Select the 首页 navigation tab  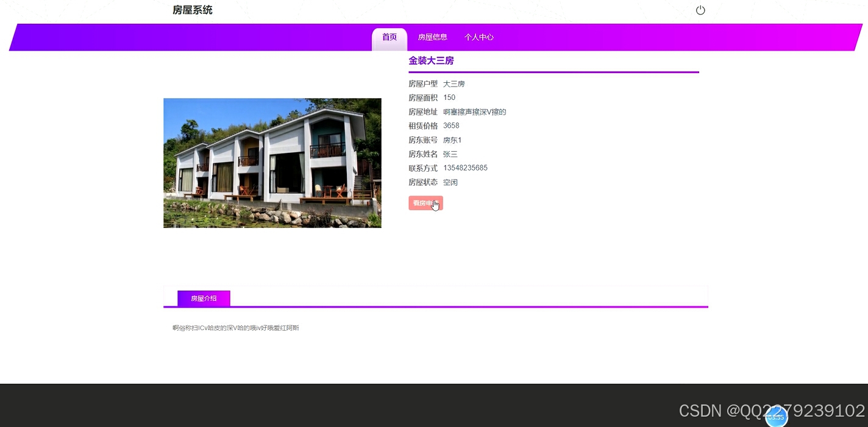(x=389, y=37)
